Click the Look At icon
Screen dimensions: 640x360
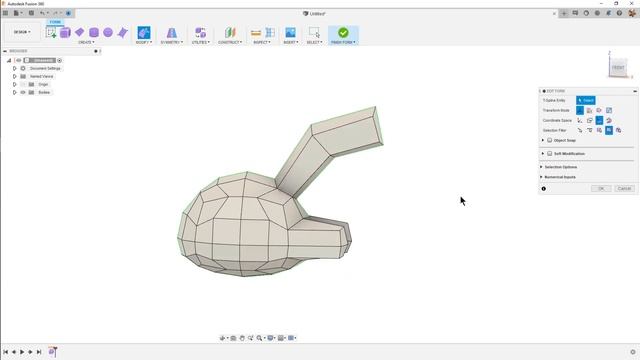[233, 338]
